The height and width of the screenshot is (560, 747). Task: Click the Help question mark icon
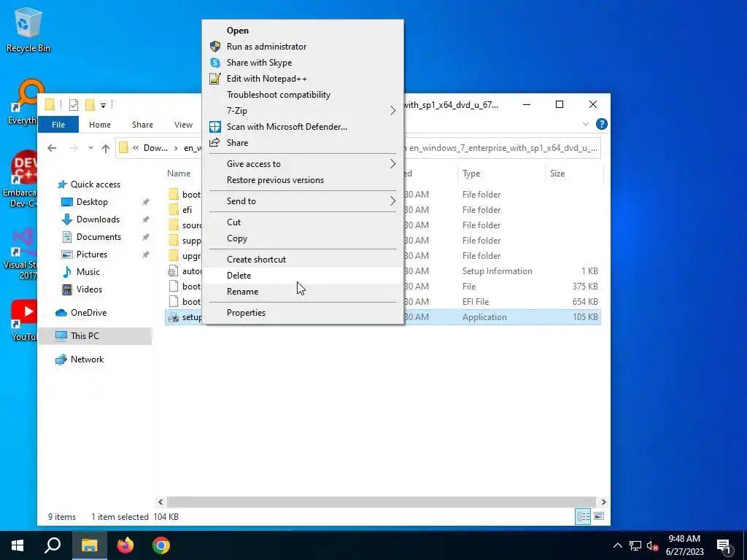point(602,124)
